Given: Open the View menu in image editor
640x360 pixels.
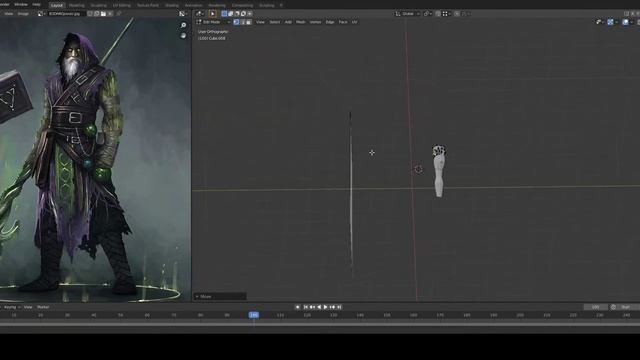Looking at the screenshot, I should (9, 13).
